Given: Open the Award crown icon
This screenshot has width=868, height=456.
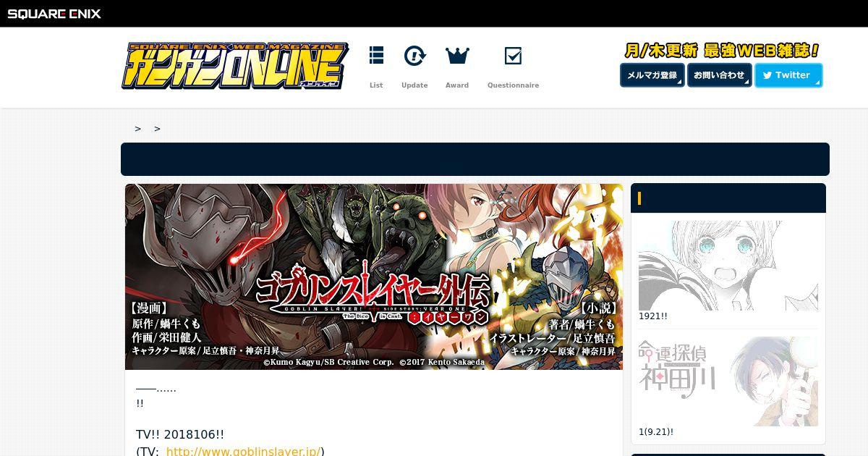Looking at the screenshot, I should (457, 56).
